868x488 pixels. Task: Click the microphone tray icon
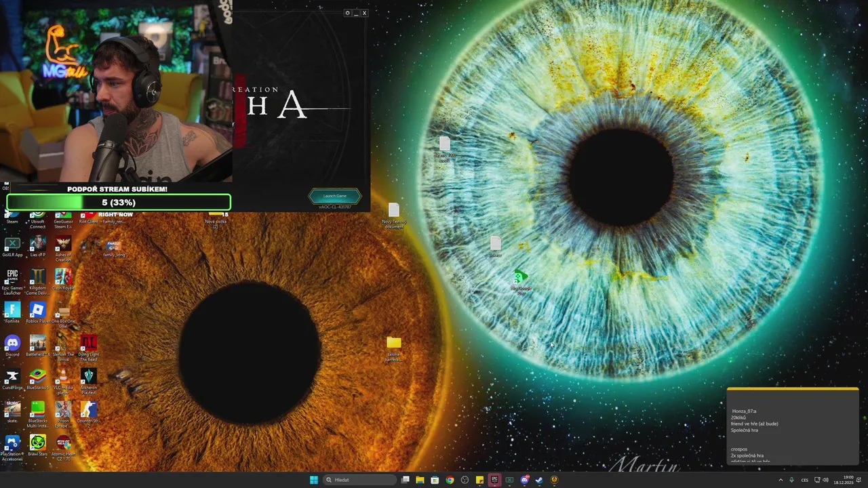[x=791, y=480]
